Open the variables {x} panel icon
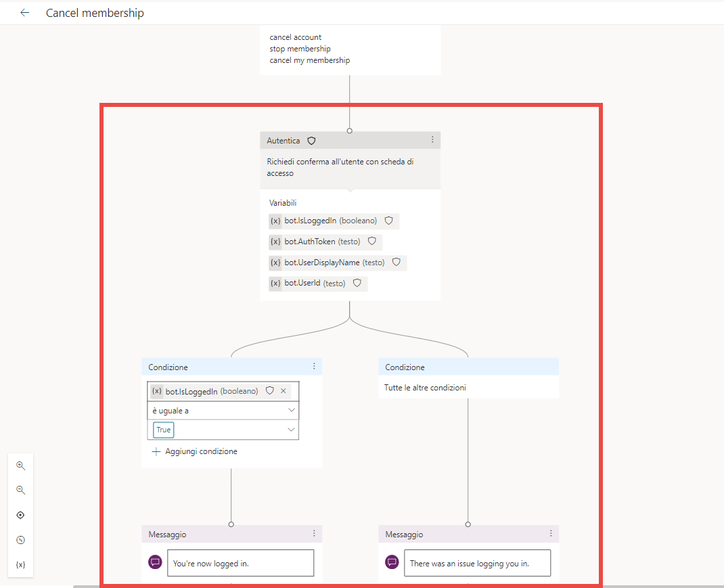 point(20,564)
